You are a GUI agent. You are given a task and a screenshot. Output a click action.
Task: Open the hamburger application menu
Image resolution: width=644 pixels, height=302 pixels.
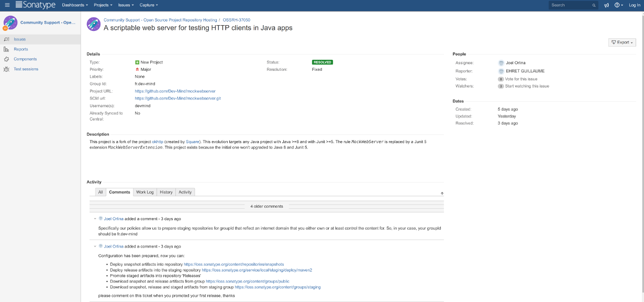click(x=7, y=5)
